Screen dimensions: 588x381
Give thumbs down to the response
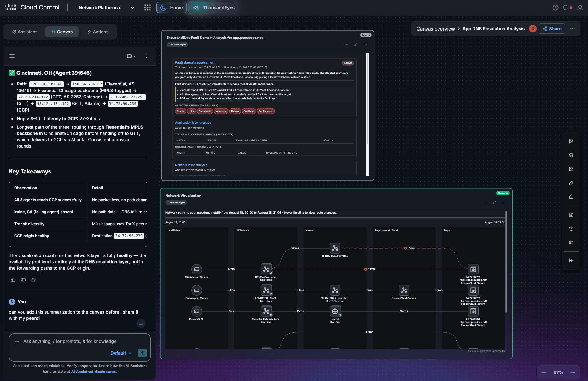[23, 280]
